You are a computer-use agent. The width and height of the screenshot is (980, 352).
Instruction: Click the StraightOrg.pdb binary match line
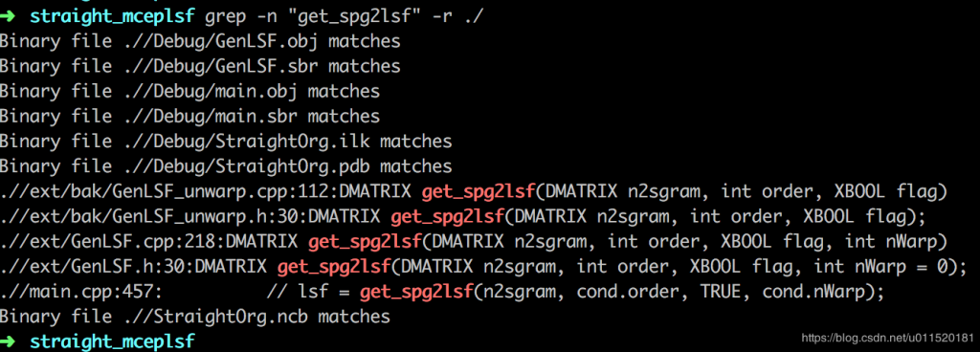226,166
